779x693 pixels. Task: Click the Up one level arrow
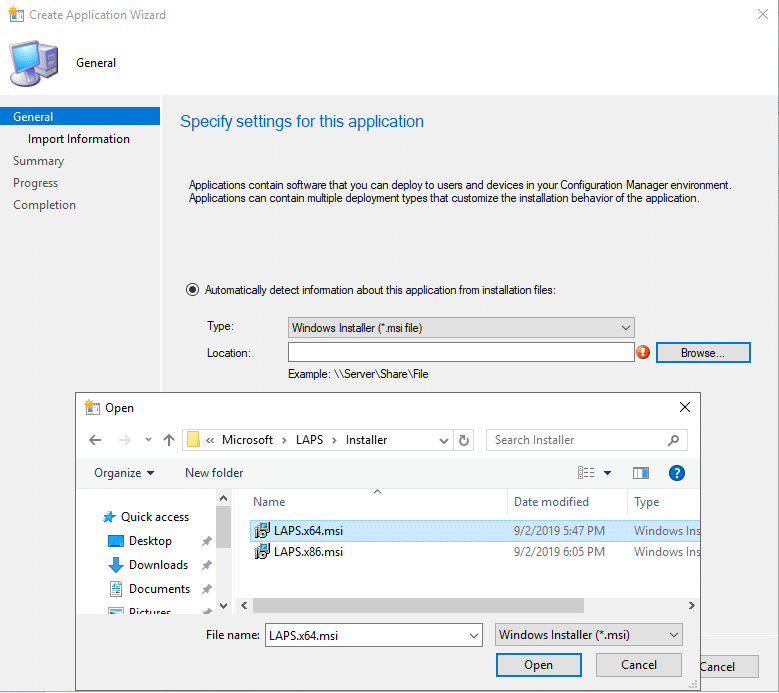click(168, 440)
